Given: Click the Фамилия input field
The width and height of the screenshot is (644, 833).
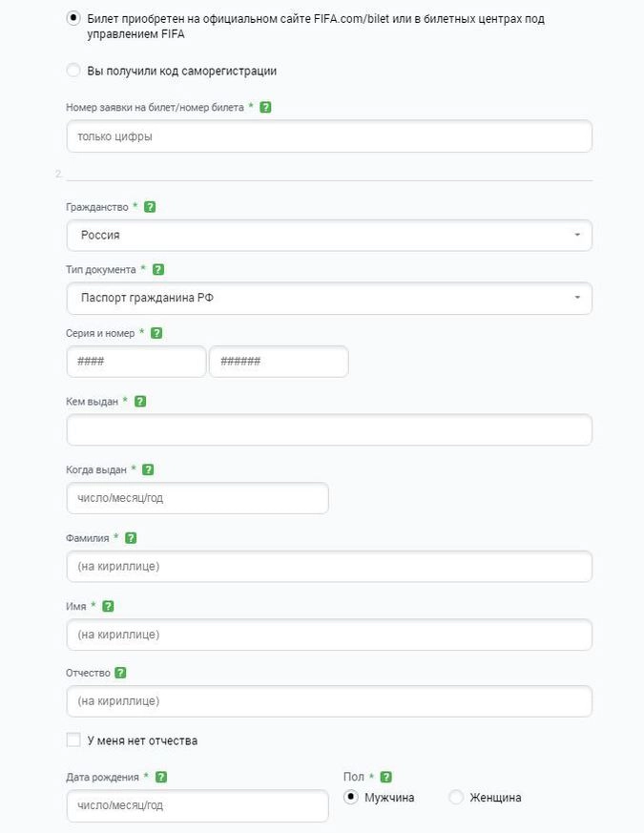Looking at the screenshot, I should pyautogui.click(x=329, y=567).
